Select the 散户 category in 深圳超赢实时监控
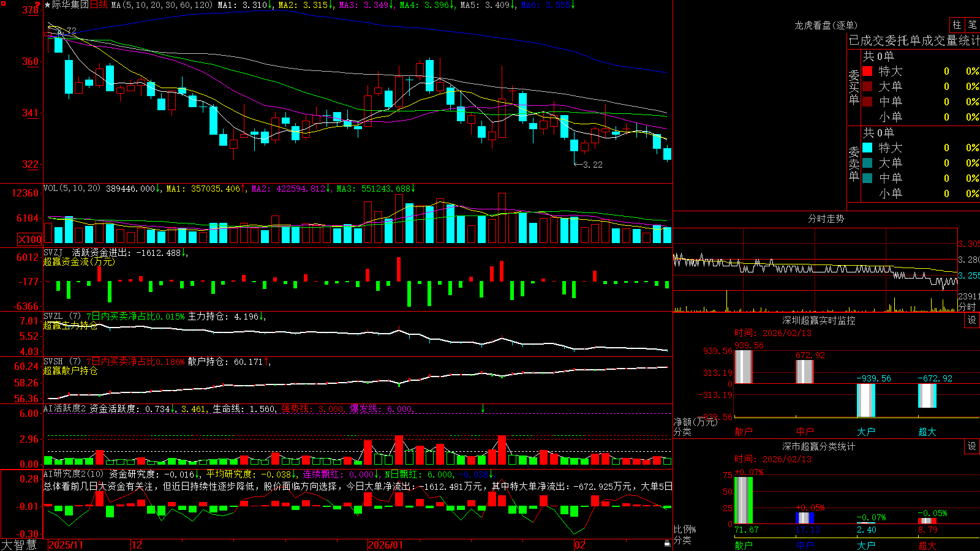 [x=744, y=432]
